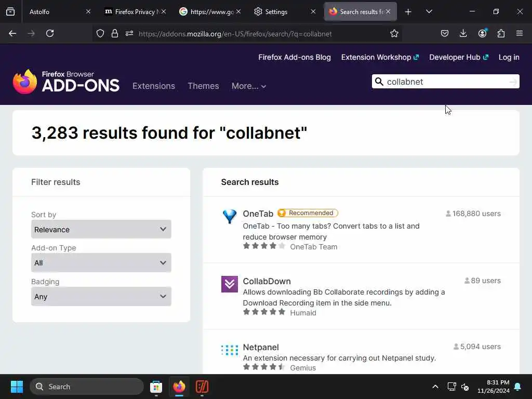This screenshot has height=399, width=532.
Task: Open Pocket save icon in toolbar
Action: (445, 33)
